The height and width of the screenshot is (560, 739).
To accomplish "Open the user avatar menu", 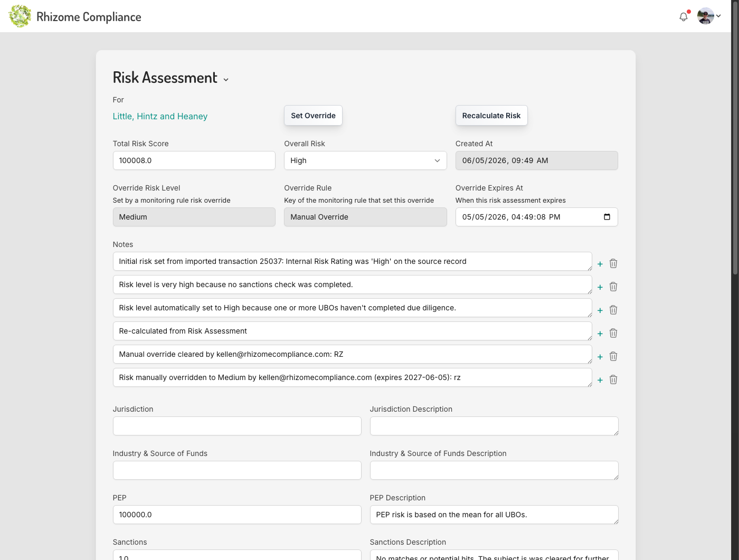I will tap(705, 16).
